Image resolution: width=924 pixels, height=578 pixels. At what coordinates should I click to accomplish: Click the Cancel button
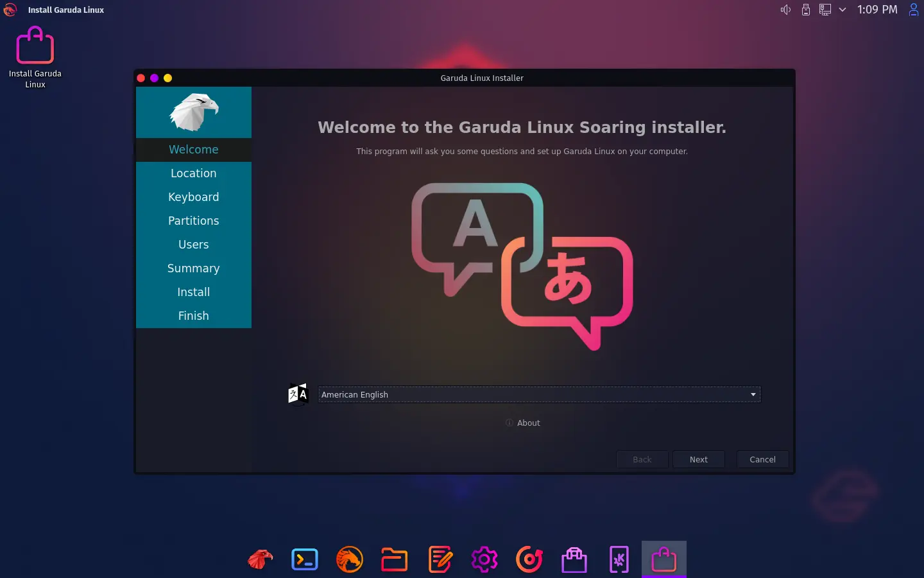pyautogui.click(x=762, y=459)
